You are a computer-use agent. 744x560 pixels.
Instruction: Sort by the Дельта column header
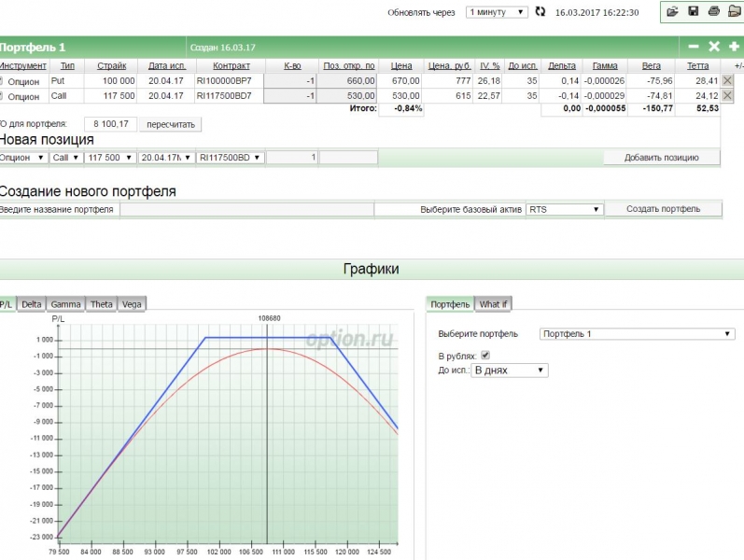coord(561,65)
